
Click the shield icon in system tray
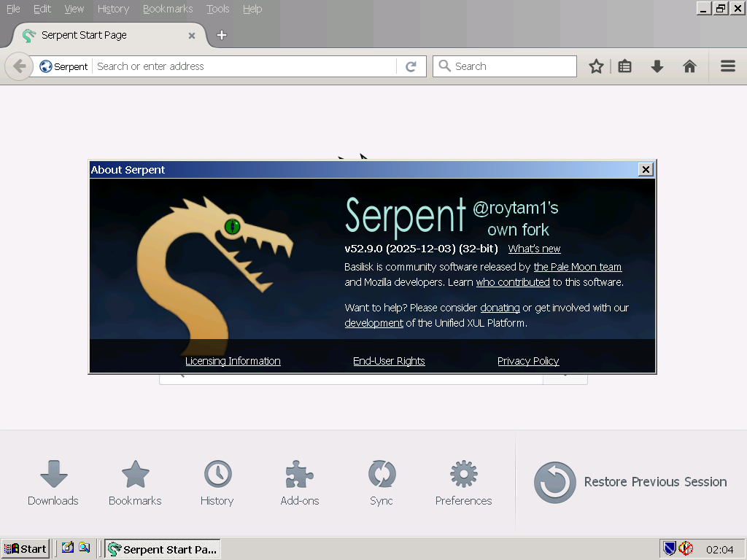(670, 549)
